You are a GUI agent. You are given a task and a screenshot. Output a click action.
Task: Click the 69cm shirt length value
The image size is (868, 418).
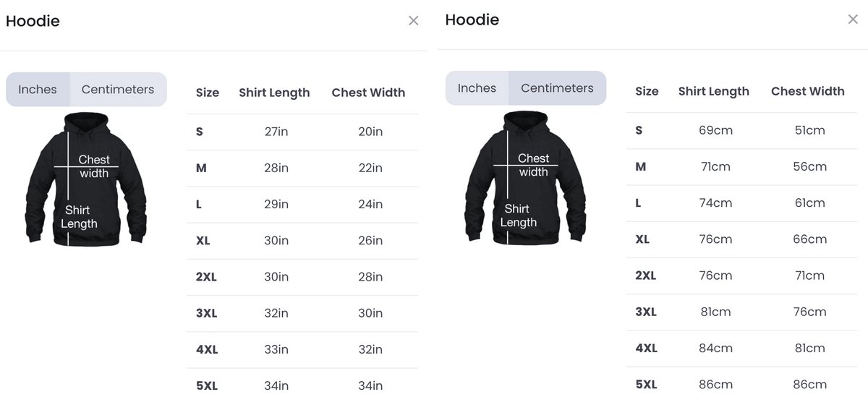(x=715, y=130)
